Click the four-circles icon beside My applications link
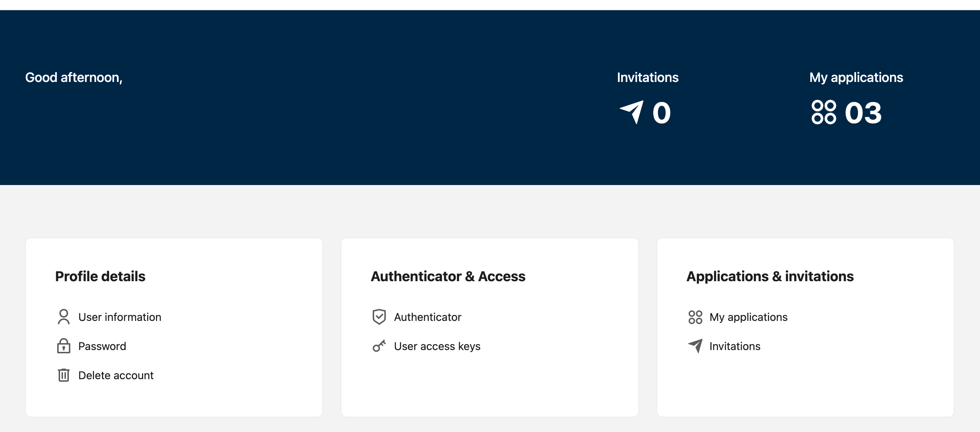Screen dimensions: 980x432 click(695, 317)
